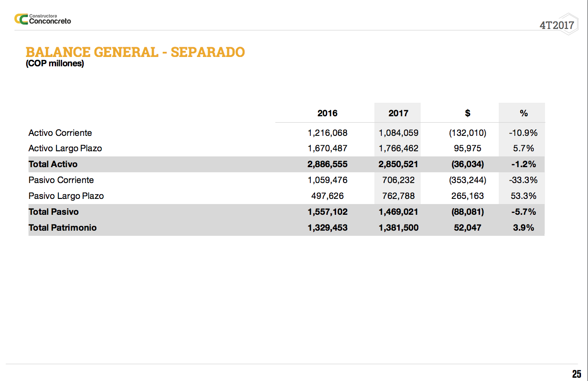The width and height of the screenshot is (588, 381).
Task: Select the Total Patrimonio row label
Action: click(x=63, y=228)
